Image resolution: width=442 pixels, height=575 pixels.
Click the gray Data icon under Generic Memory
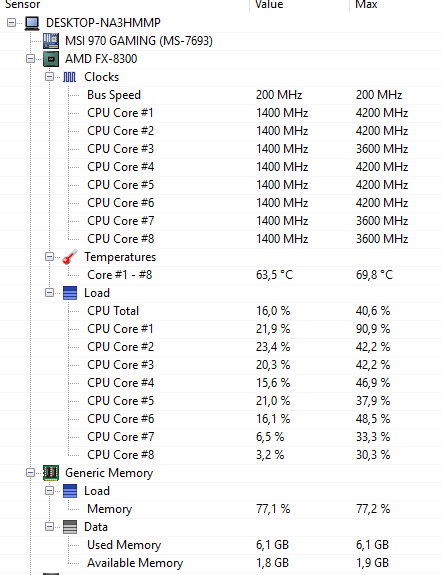(70, 527)
